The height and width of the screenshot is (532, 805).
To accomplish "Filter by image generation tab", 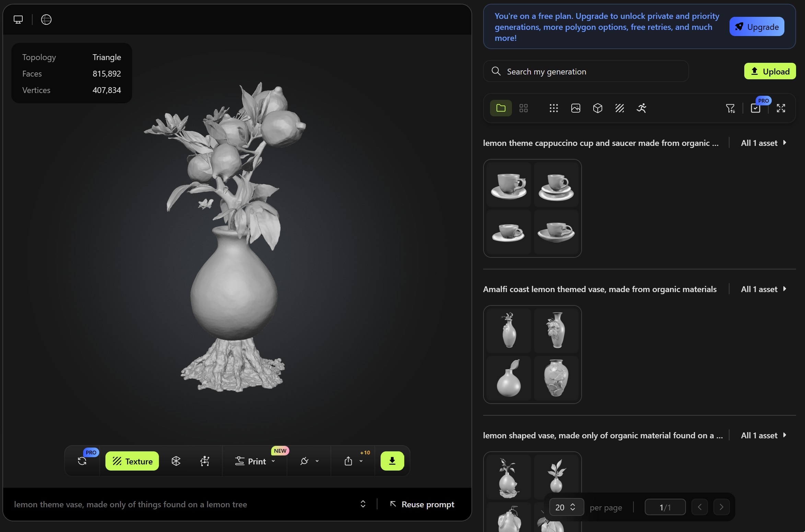I will click(576, 108).
